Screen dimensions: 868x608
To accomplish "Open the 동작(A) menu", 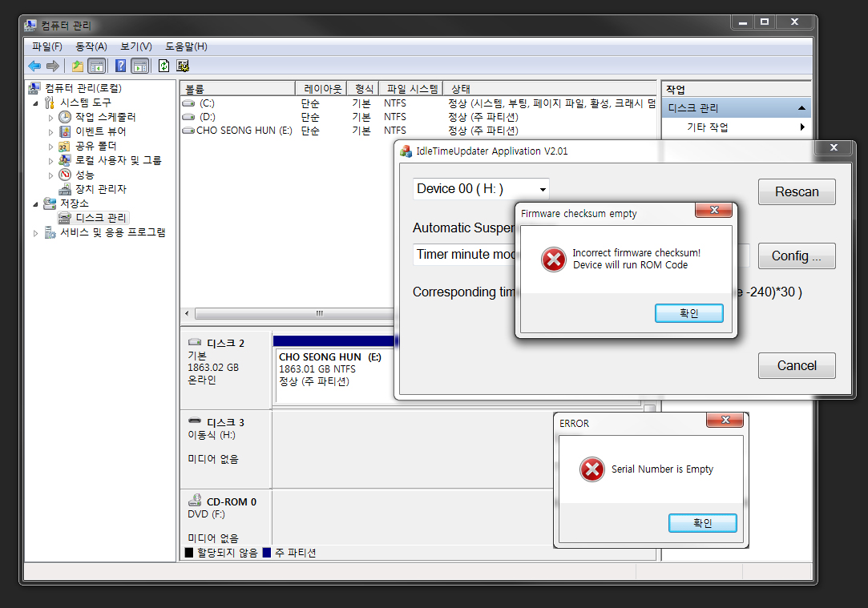I will 91,46.
